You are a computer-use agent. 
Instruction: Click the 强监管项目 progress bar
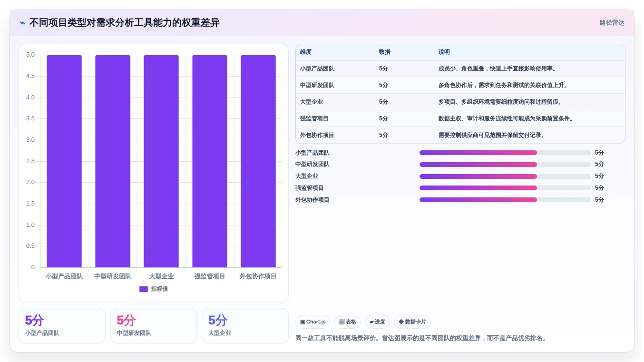coord(505,188)
